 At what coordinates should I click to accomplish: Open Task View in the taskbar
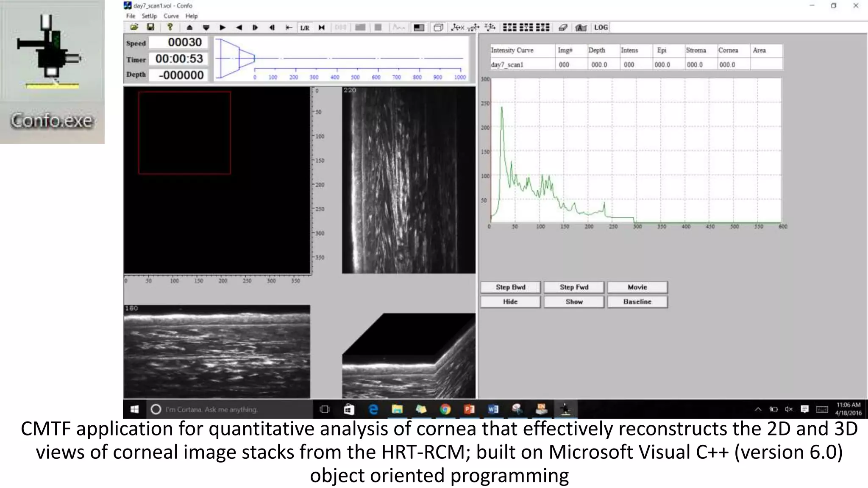[325, 409]
